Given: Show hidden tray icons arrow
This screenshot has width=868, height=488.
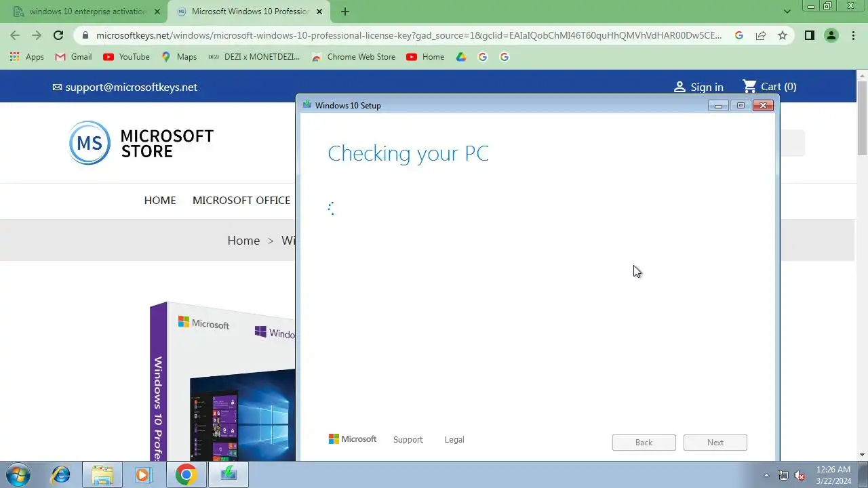Looking at the screenshot, I should pos(767,475).
